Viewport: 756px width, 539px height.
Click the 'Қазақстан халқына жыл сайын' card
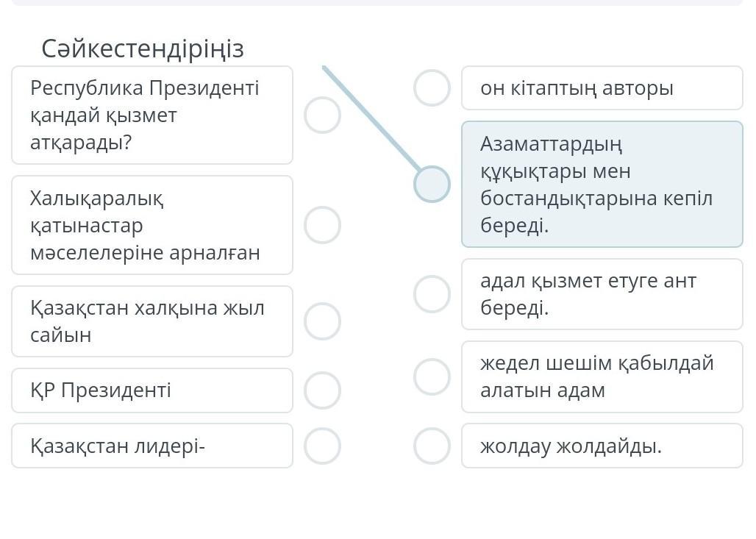(x=152, y=321)
